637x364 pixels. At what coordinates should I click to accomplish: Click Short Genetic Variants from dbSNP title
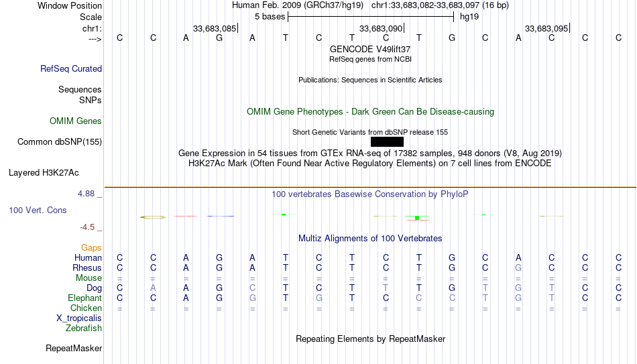[x=370, y=133]
